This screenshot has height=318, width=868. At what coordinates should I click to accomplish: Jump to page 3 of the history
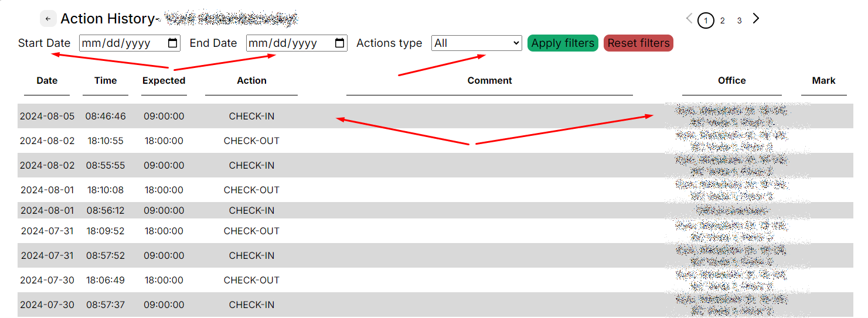click(740, 21)
